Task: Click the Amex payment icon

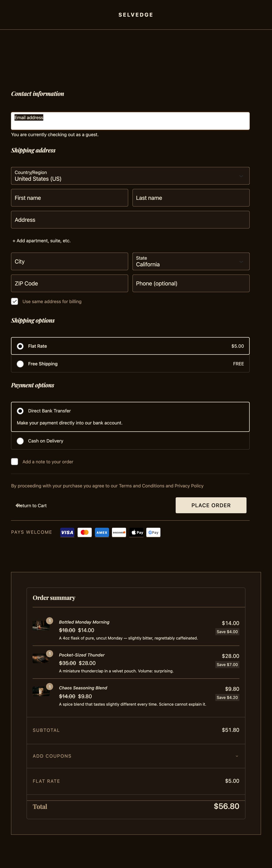Action: tap(102, 532)
